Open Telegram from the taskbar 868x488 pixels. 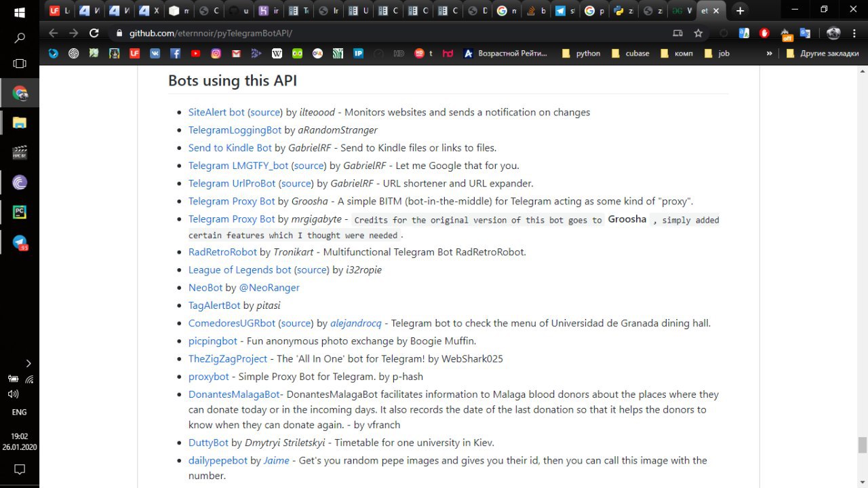[x=20, y=242]
